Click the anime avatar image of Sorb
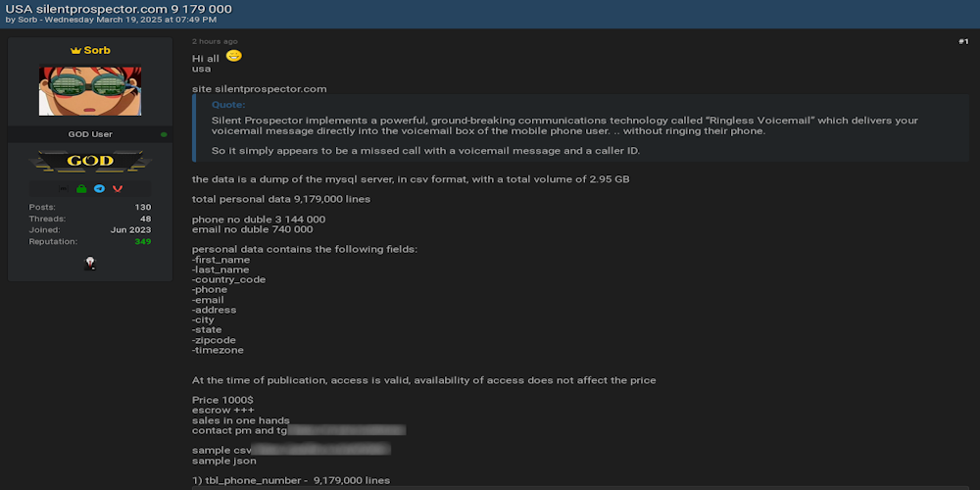 pyautogui.click(x=90, y=91)
